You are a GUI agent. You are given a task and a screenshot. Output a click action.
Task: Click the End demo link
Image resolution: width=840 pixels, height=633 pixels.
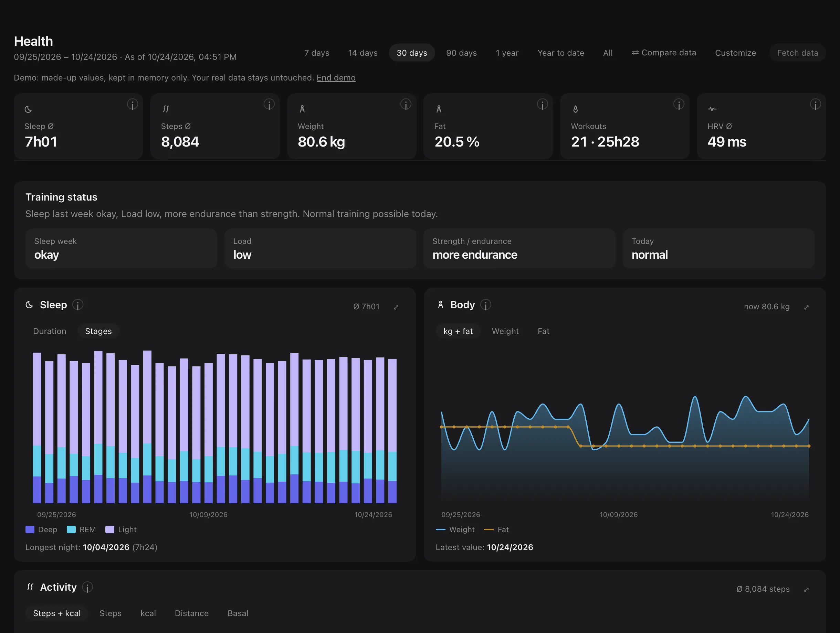[x=336, y=77]
